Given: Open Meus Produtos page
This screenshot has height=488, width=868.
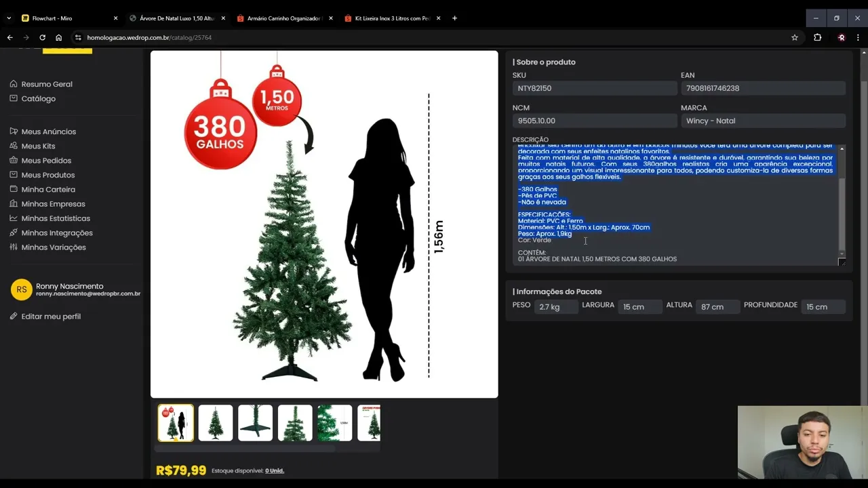Looking at the screenshot, I should tap(48, 175).
